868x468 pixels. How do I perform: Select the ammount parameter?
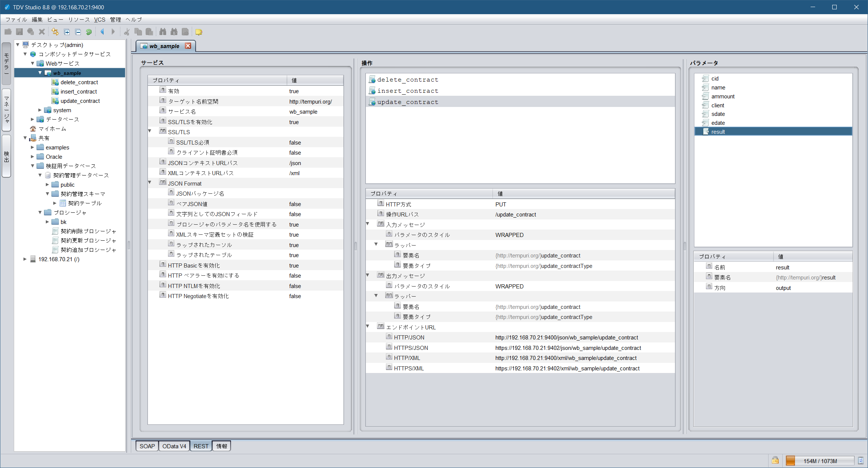(x=723, y=97)
